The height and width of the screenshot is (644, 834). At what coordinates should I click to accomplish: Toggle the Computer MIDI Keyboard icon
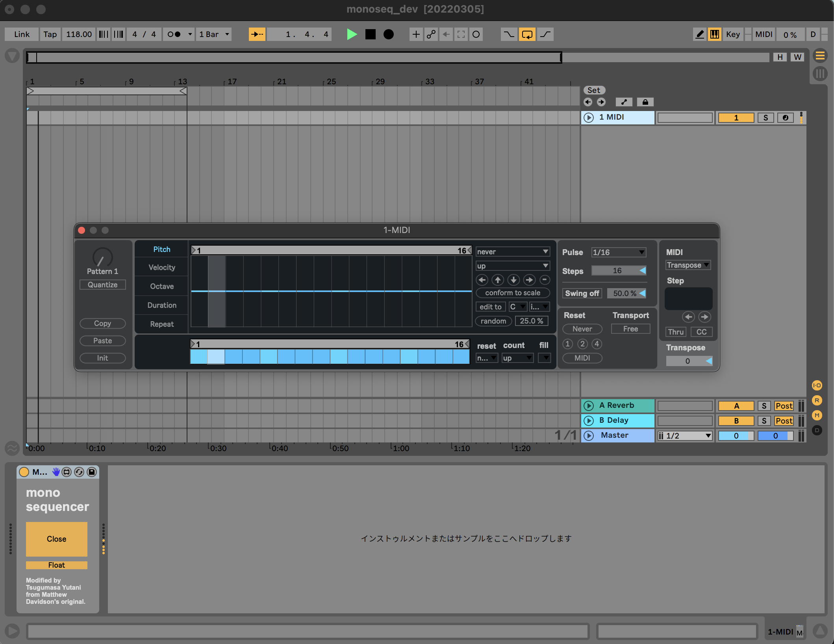[714, 35]
